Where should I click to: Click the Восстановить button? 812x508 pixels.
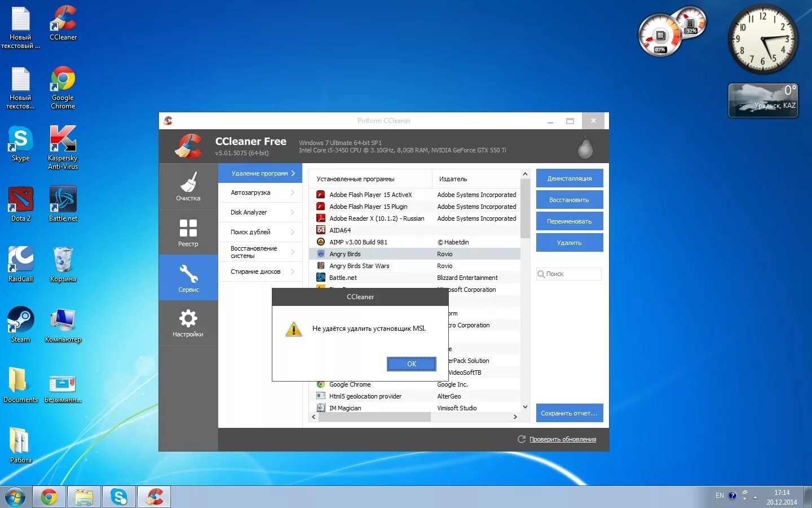[x=570, y=200]
